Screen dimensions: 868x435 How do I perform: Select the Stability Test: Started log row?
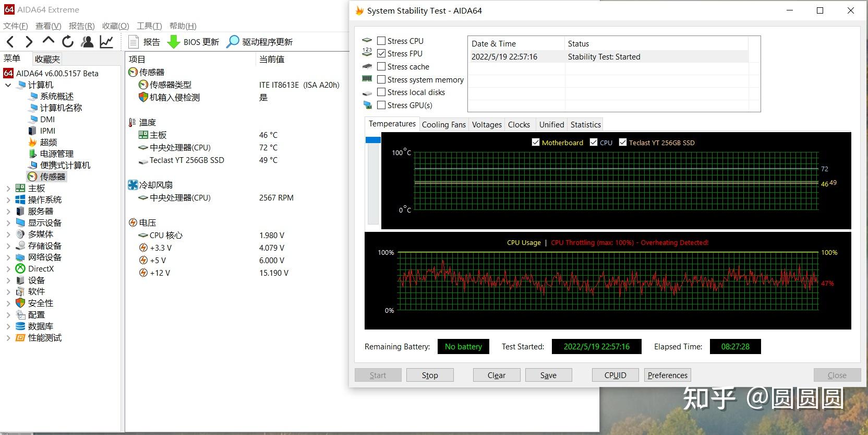pos(608,57)
